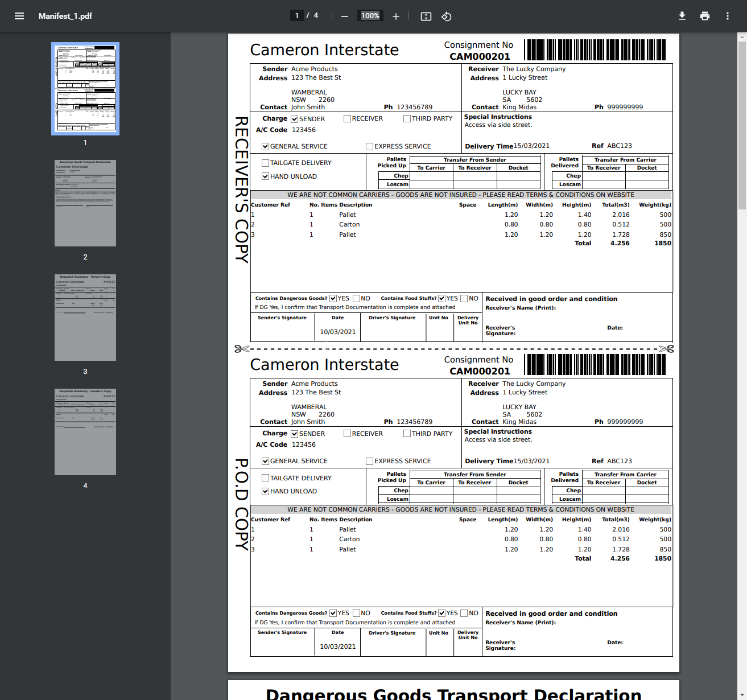Screen dimensions: 747x700
Task: Click the scissors cut-line icon at left
Action: [x=242, y=349]
